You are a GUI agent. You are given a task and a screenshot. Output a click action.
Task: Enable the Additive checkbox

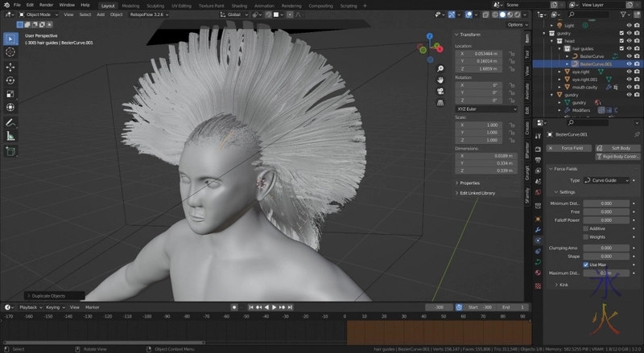tap(586, 228)
